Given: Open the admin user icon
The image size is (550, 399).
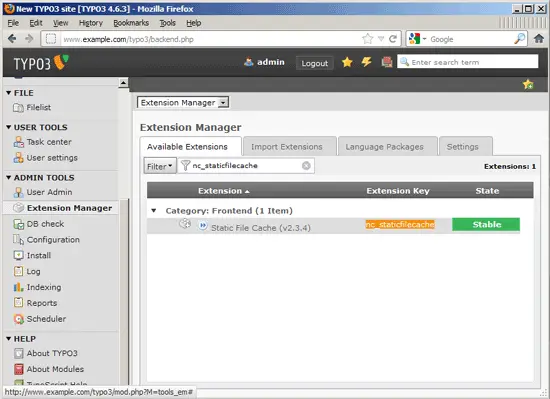Looking at the screenshot, I should point(249,62).
